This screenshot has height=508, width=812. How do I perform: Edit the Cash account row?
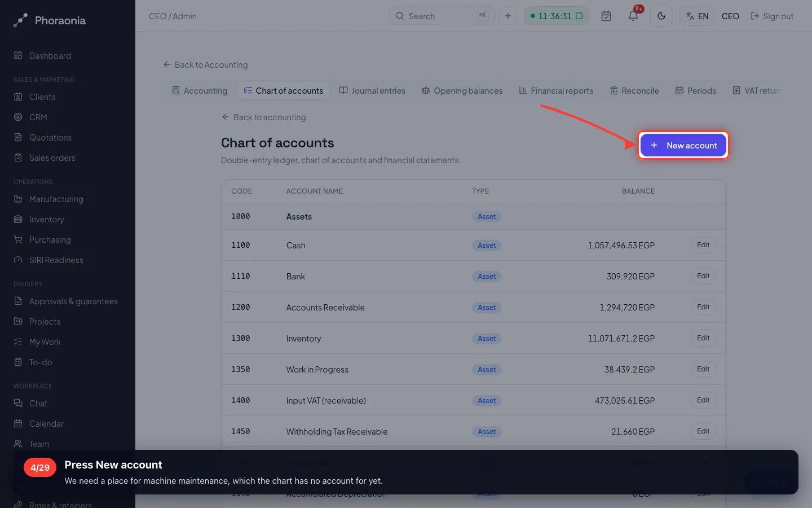click(703, 245)
